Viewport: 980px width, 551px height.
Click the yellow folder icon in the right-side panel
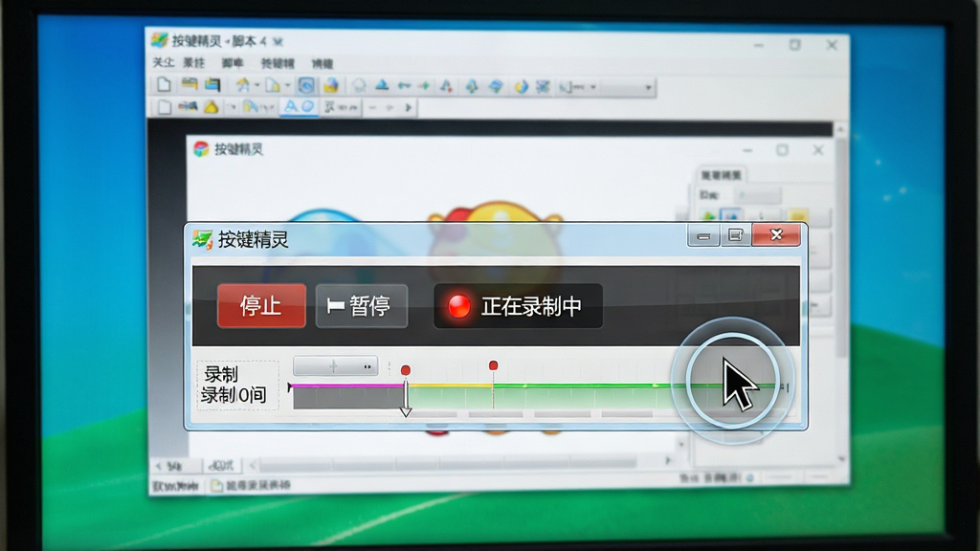(798, 217)
